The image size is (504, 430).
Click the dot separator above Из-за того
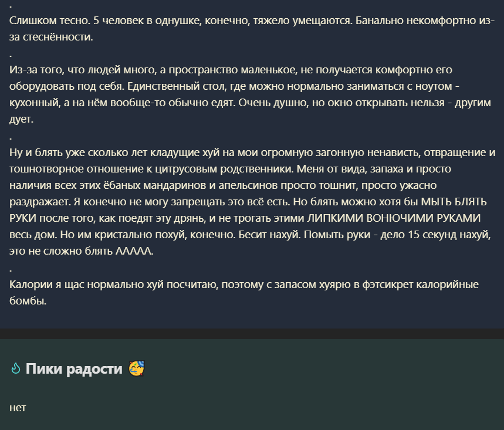(11, 56)
